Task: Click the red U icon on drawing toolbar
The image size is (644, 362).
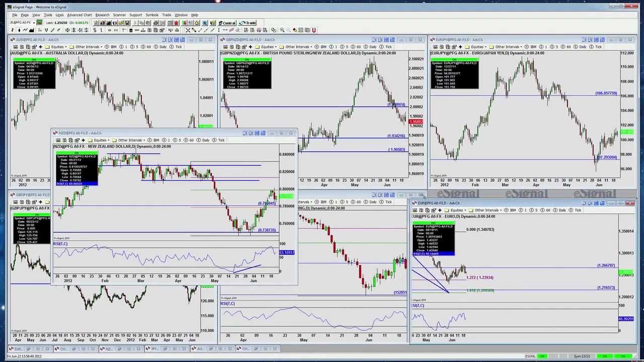Action: (x=314, y=30)
